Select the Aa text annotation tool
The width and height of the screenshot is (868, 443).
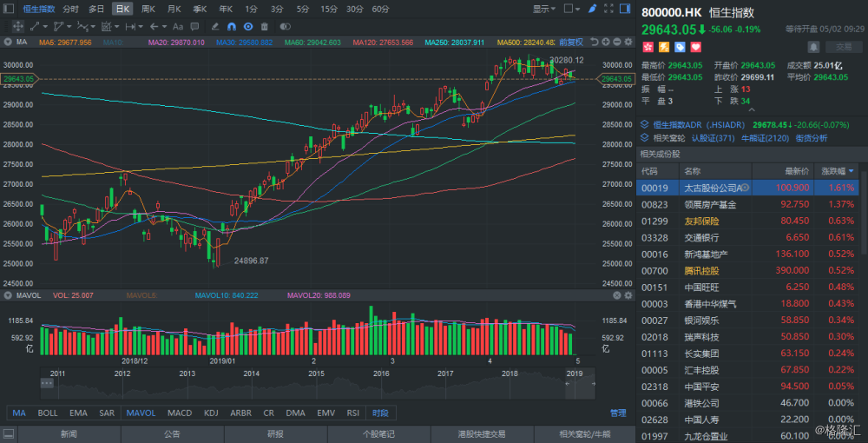178,26
